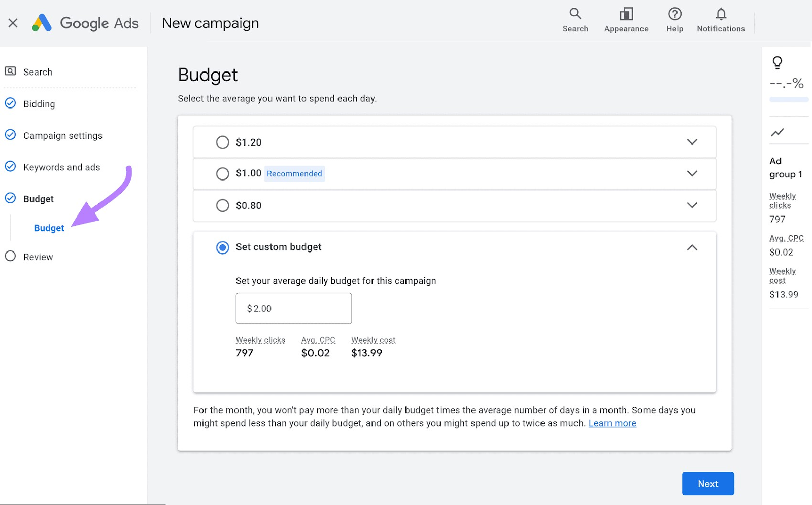Click the trend chart icon in the sidebar
The image size is (812, 505).
click(777, 132)
